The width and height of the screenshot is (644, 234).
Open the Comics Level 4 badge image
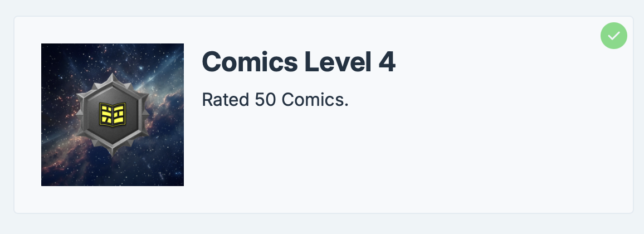113,115
